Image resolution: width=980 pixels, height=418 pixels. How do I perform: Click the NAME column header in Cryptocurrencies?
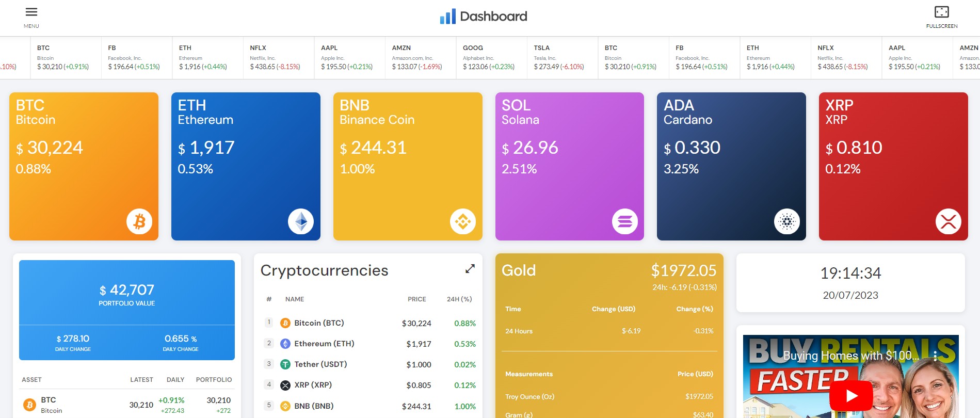(295, 299)
